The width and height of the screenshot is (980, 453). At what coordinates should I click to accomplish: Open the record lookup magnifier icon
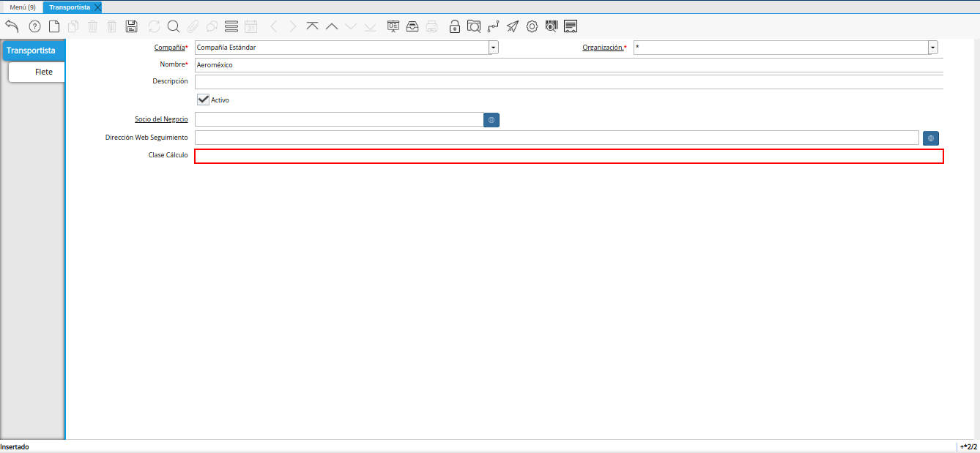pyautogui.click(x=174, y=26)
